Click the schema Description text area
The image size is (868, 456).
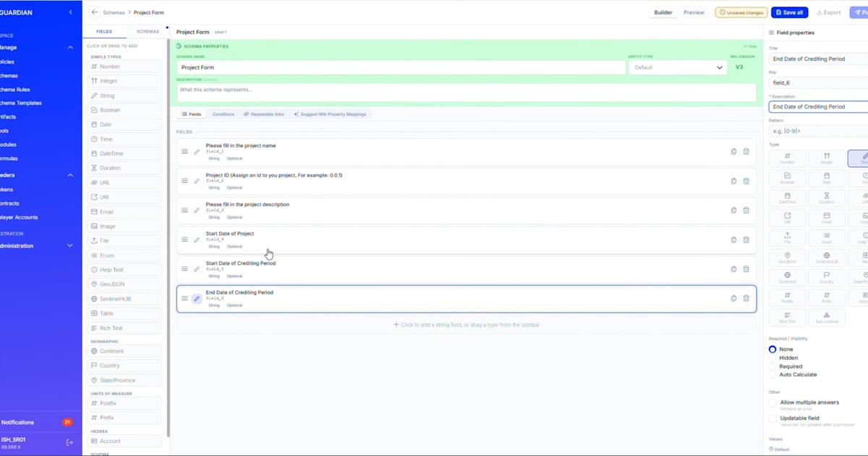(x=467, y=92)
